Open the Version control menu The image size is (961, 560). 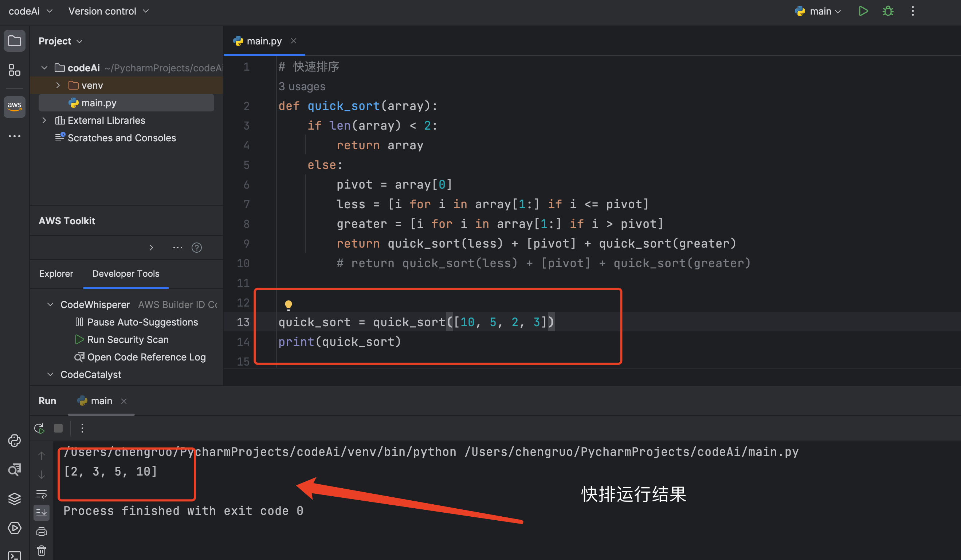[108, 11]
